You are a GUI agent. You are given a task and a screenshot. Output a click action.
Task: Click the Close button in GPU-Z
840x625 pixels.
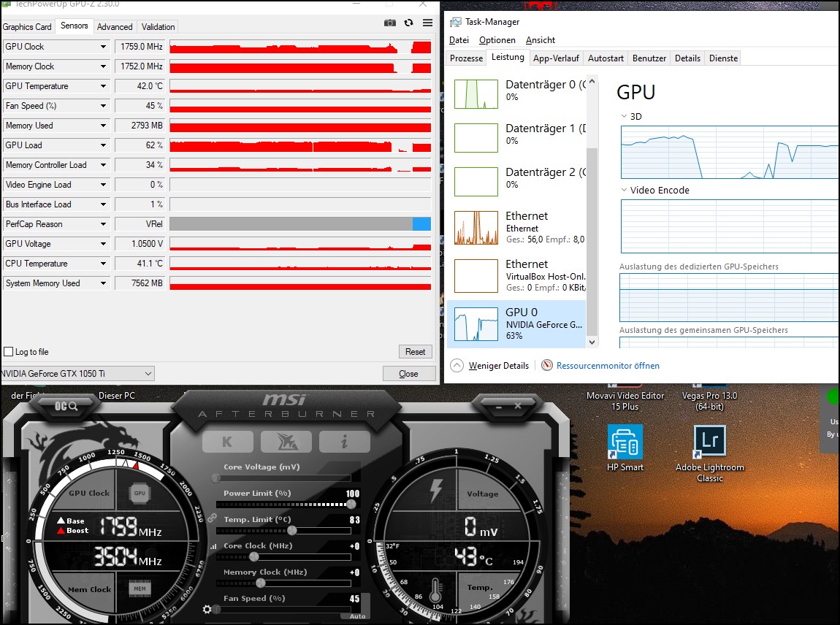[x=409, y=374]
